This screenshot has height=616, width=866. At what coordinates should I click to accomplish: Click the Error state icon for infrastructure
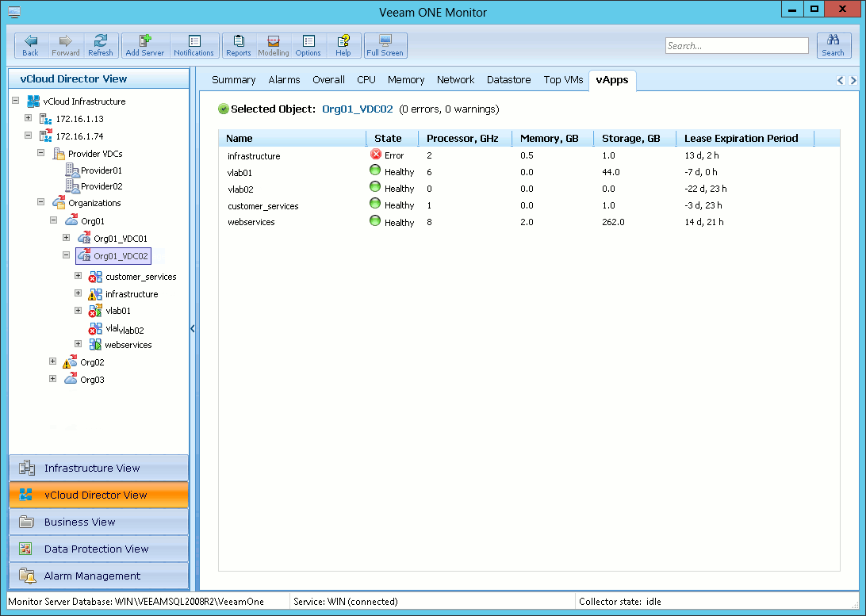coord(376,155)
